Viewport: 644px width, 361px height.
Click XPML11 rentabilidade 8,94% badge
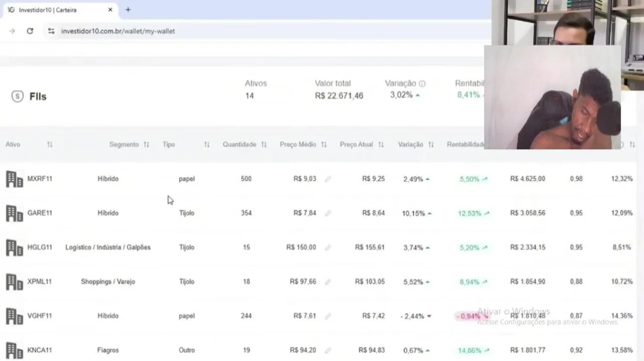point(473,282)
